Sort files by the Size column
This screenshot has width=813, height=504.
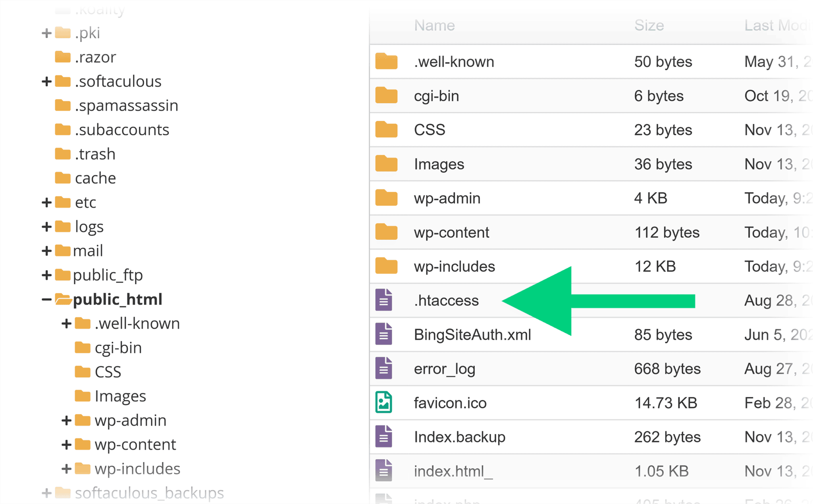coord(649,25)
